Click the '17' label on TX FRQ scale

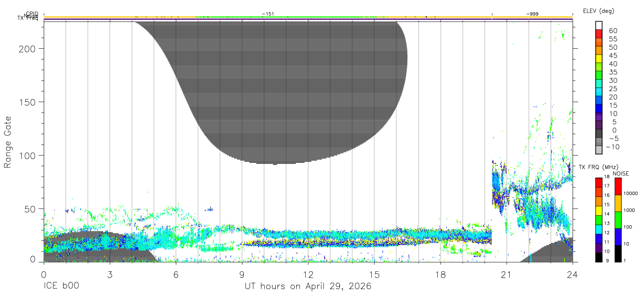[608, 186]
